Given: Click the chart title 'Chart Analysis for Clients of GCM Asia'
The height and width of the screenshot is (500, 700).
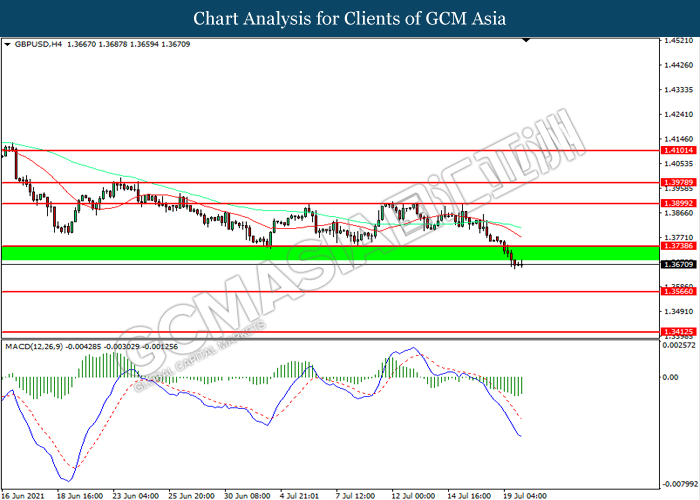Looking at the screenshot, I should pyautogui.click(x=350, y=18).
